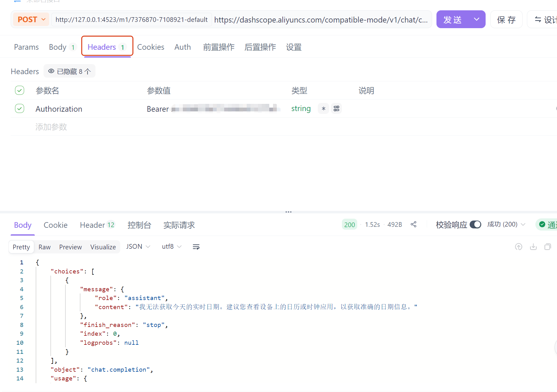Viewport: 557px width, 392px height.
Task: Expand the 成功 (200) status dropdown
Action: coord(506,224)
